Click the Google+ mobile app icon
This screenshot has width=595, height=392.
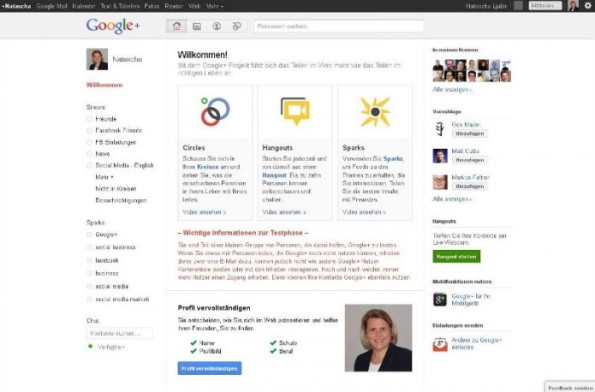(440, 300)
